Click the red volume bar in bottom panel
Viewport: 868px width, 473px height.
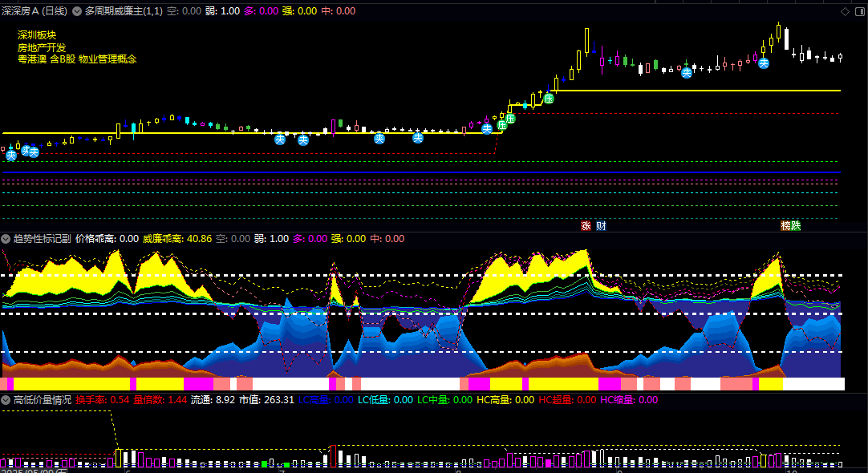333,456
